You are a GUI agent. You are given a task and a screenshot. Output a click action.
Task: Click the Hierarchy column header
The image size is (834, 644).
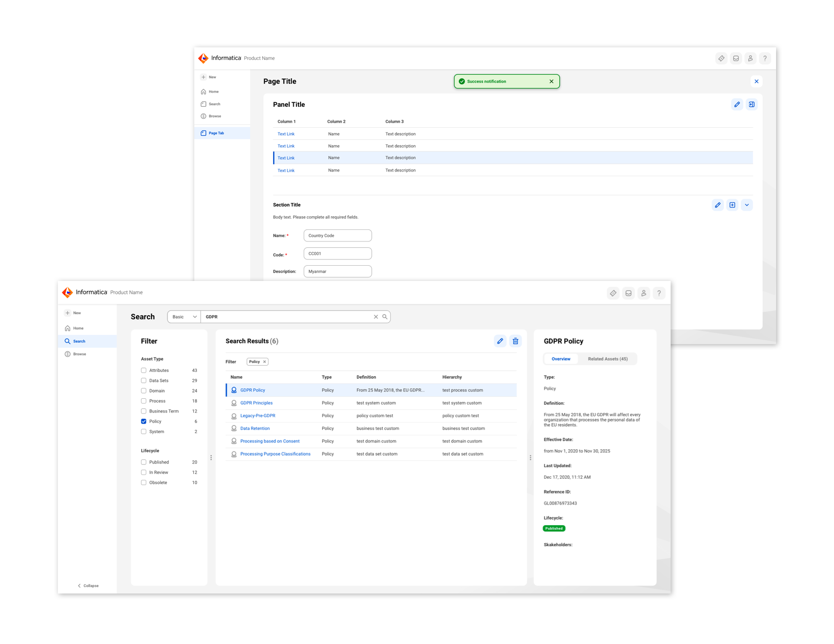tap(452, 377)
